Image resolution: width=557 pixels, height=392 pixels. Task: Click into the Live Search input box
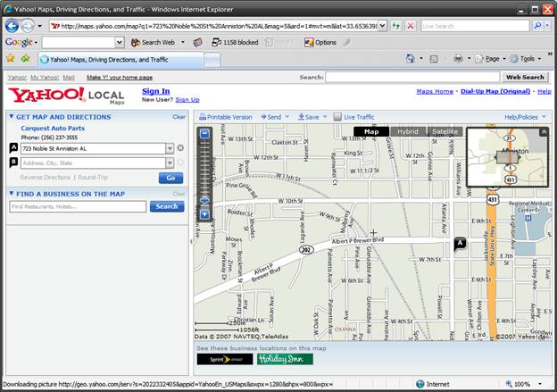(475, 26)
